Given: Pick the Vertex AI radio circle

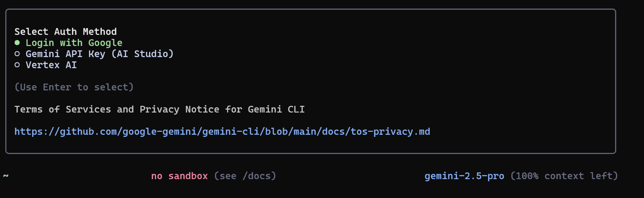Looking at the screenshot, I should [17, 65].
